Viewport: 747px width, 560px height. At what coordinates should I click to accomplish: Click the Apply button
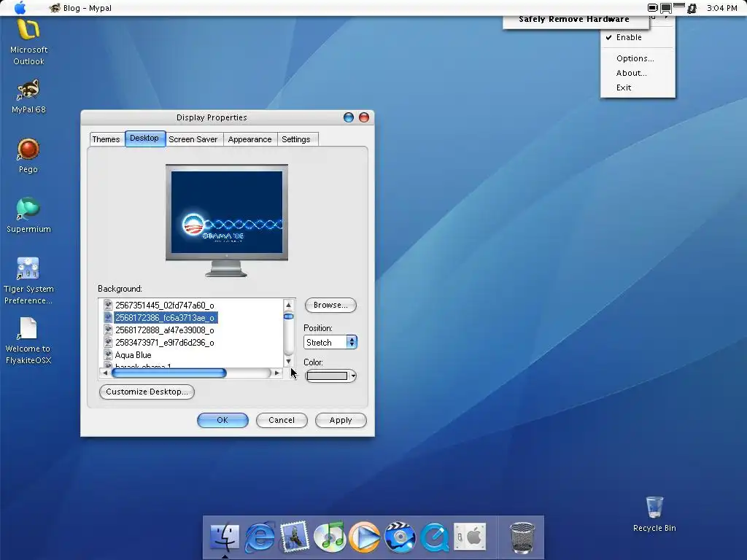(341, 420)
